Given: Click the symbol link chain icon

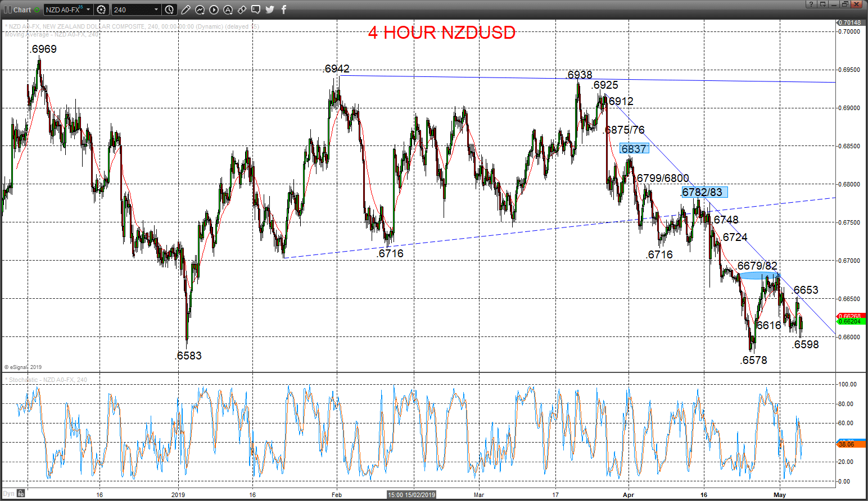Looking at the screenshot, I should coord(242,10).
